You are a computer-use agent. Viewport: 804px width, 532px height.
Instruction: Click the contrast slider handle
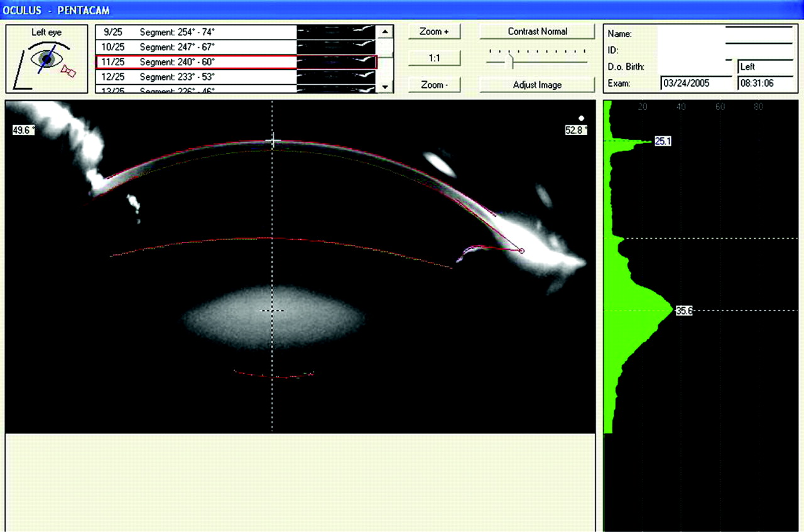(x=512, y=62)
